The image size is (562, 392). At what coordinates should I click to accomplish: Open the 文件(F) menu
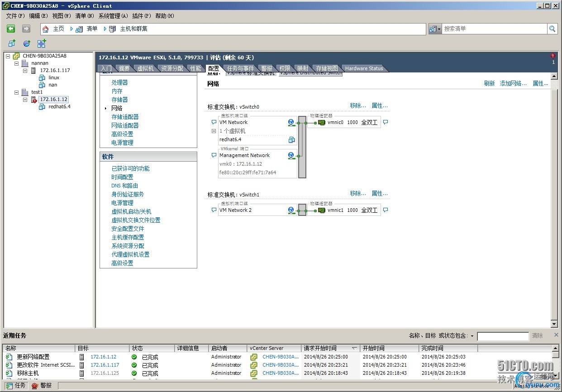point(15,16)
